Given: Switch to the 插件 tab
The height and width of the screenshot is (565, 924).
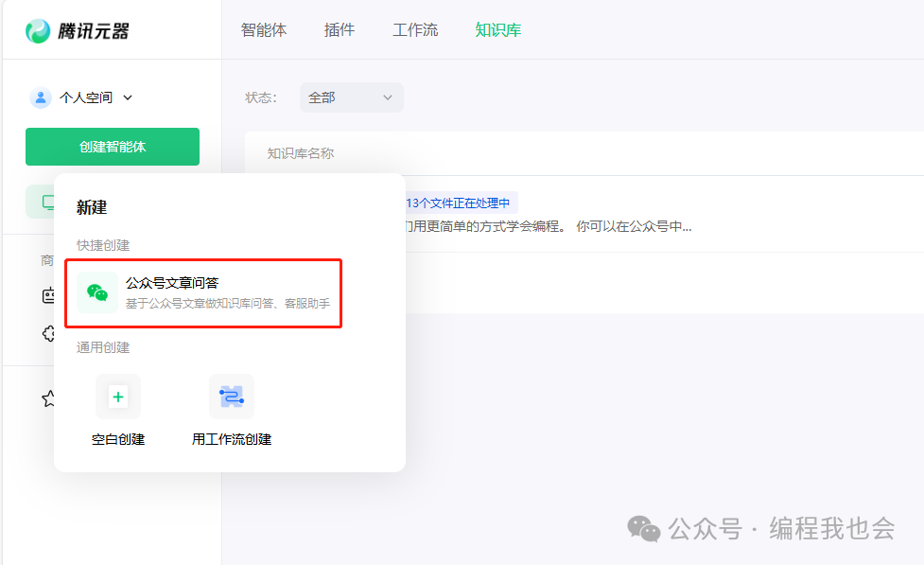Looking at the screenshot, I should pos(340,30).
